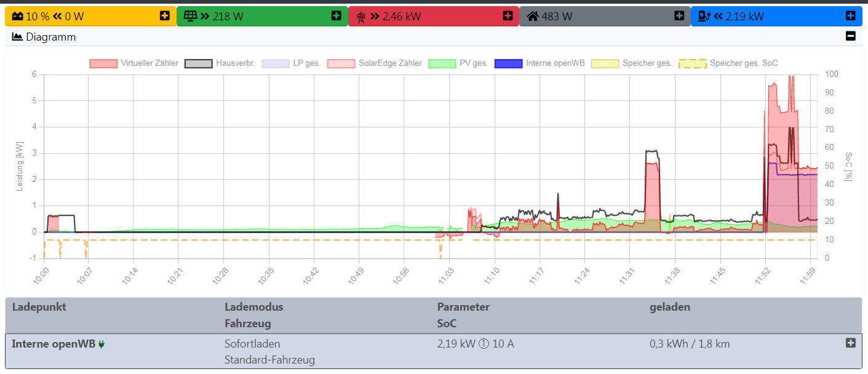Screen dimensions: 868x374
Task: Click the green plug icon beside Interne openWB
Action: pos(102,344)
